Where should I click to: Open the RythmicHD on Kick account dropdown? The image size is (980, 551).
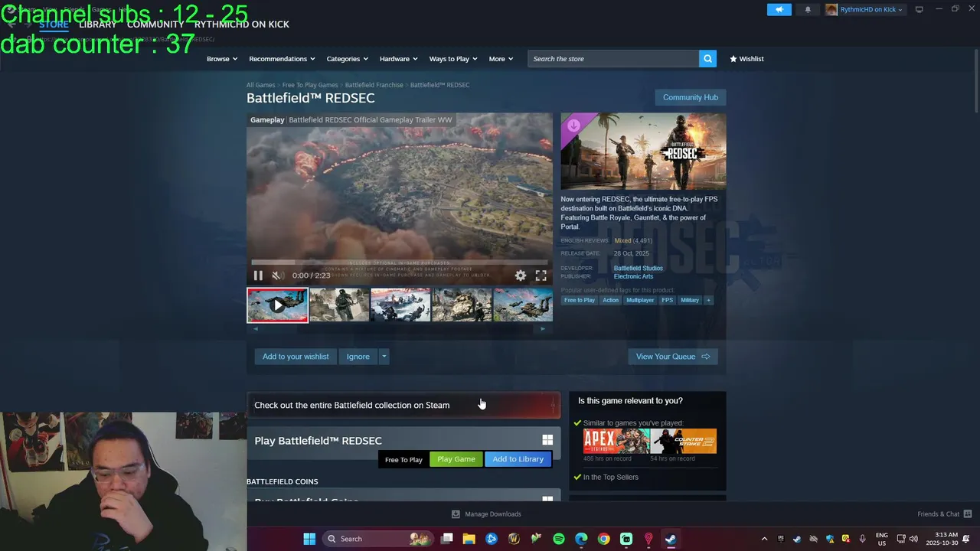point(872,9)
